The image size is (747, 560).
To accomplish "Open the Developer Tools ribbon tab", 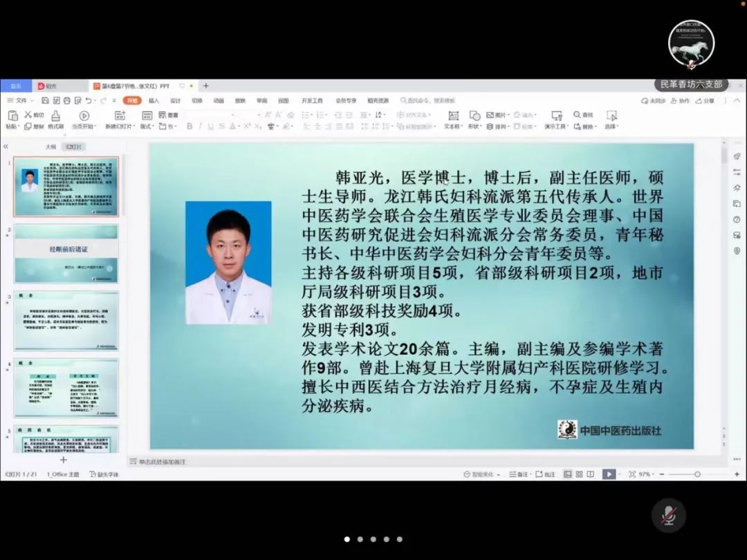I will tap(312, 100).
